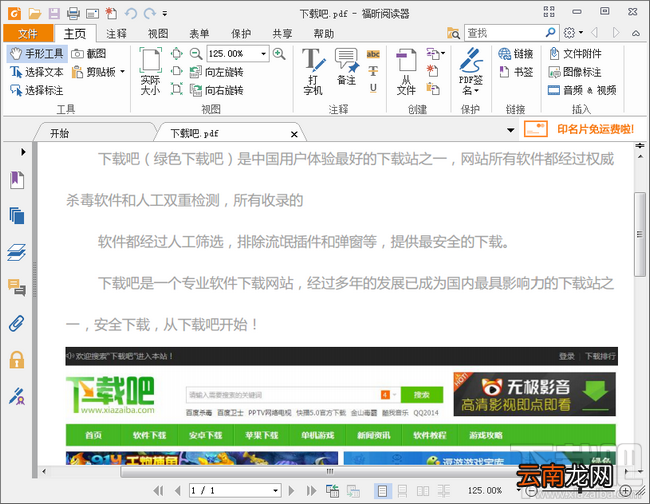Go to first page button

(x=158, y=491)
